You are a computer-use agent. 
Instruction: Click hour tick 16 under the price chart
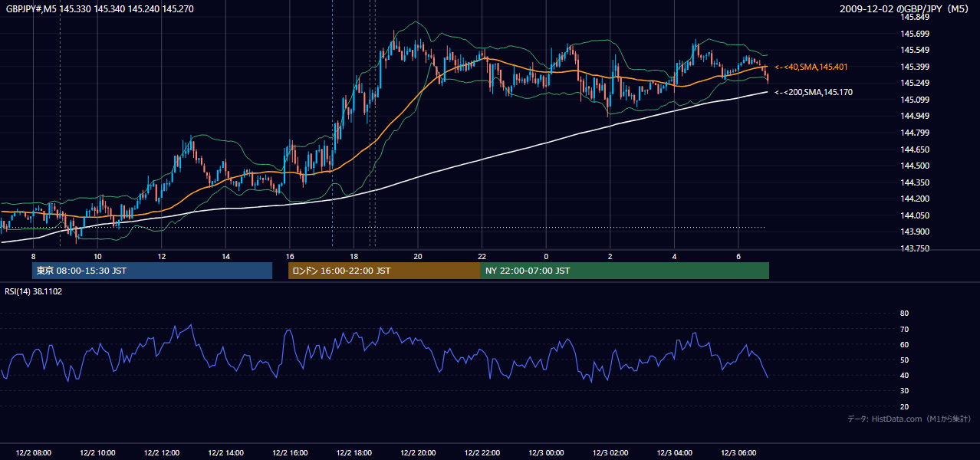290,256
